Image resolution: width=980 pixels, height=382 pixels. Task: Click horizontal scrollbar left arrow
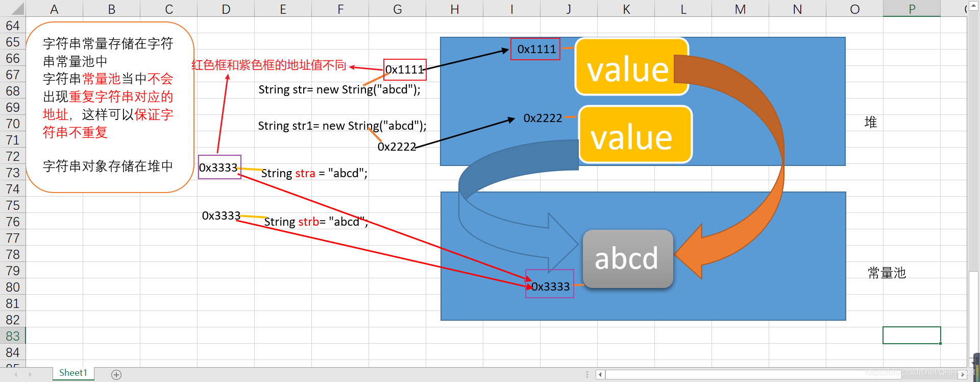tap(601, 375)
